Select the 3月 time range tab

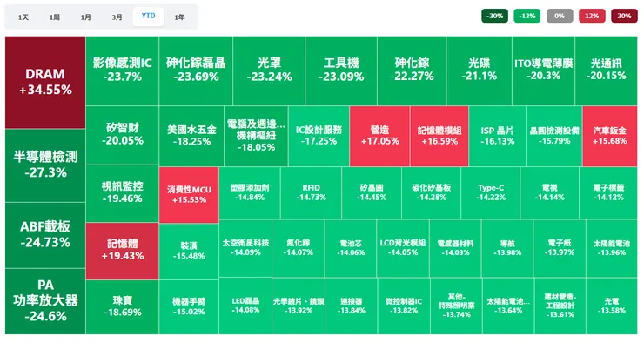coord(117,17)
